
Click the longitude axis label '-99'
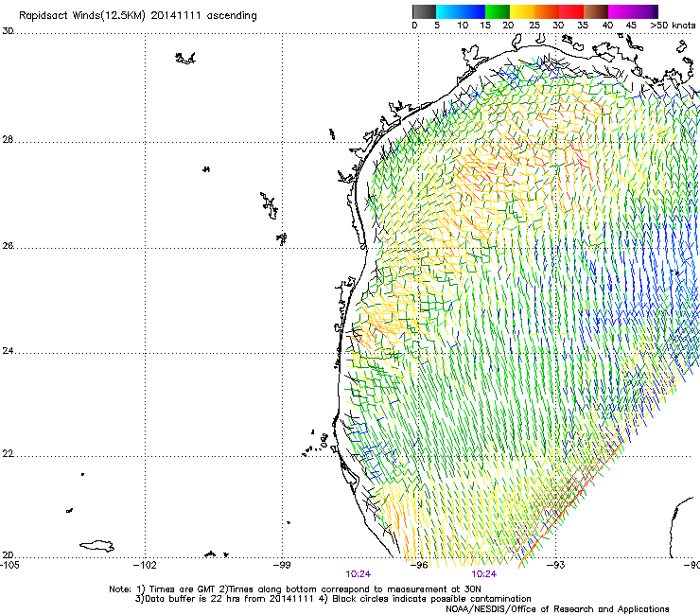[282, 565]
